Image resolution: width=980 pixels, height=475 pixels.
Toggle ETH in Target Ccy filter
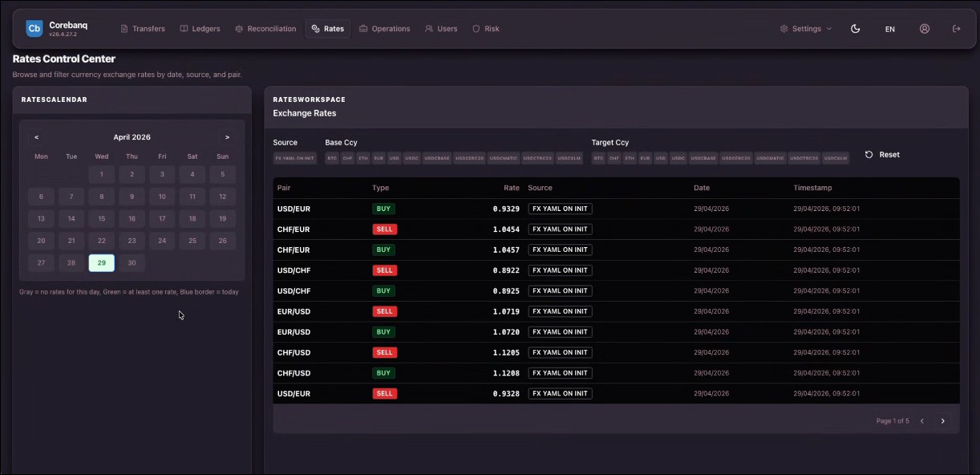click(x=630, y=158)
